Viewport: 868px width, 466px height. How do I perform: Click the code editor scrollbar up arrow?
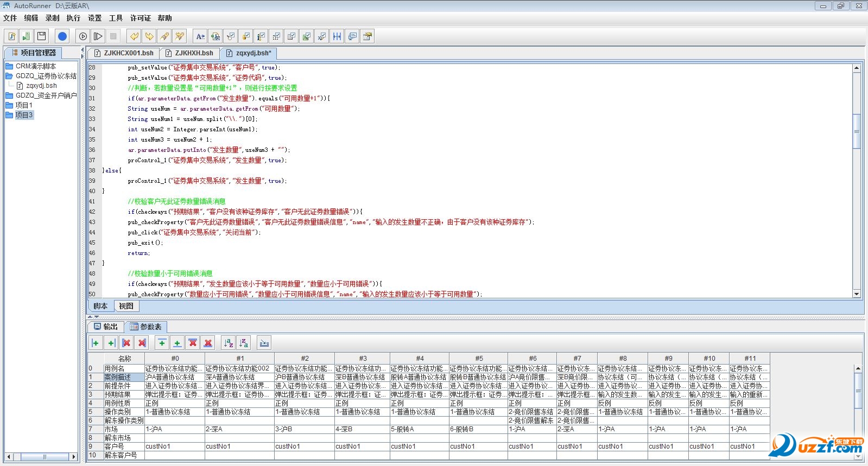(x=857, y=68)
